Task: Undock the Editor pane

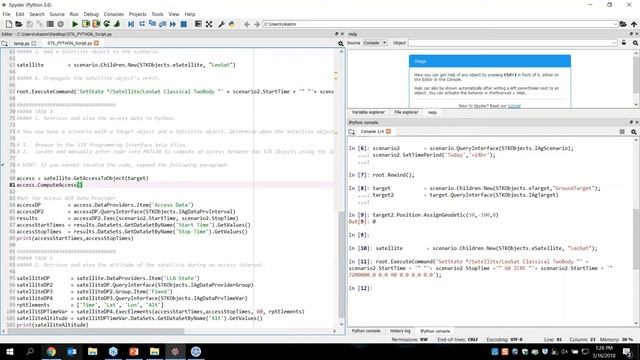Action: [x=336, y=34]
